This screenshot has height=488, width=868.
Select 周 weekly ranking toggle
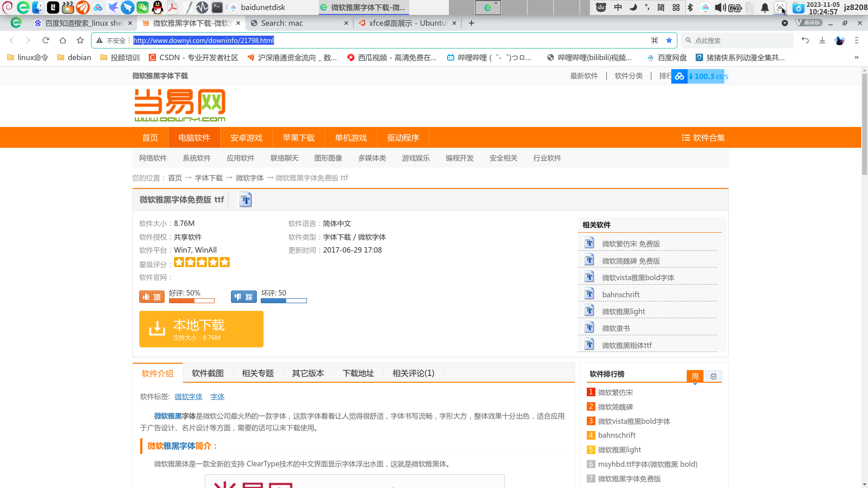click(x=695, y=376)
